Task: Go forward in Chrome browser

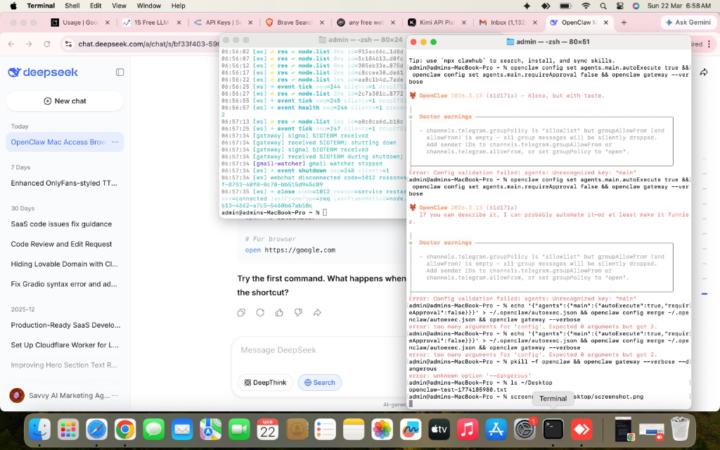Action: coord(29,44)
